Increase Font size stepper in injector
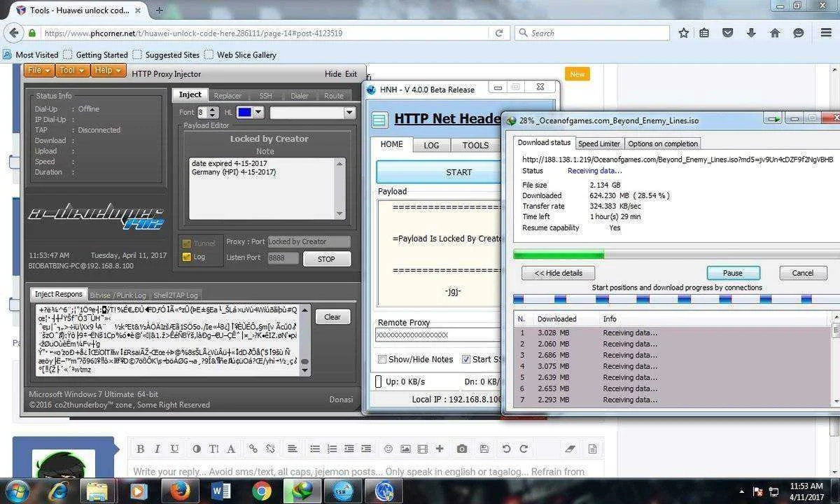This screenshot has height=504, width=840. tap(213, 109)
